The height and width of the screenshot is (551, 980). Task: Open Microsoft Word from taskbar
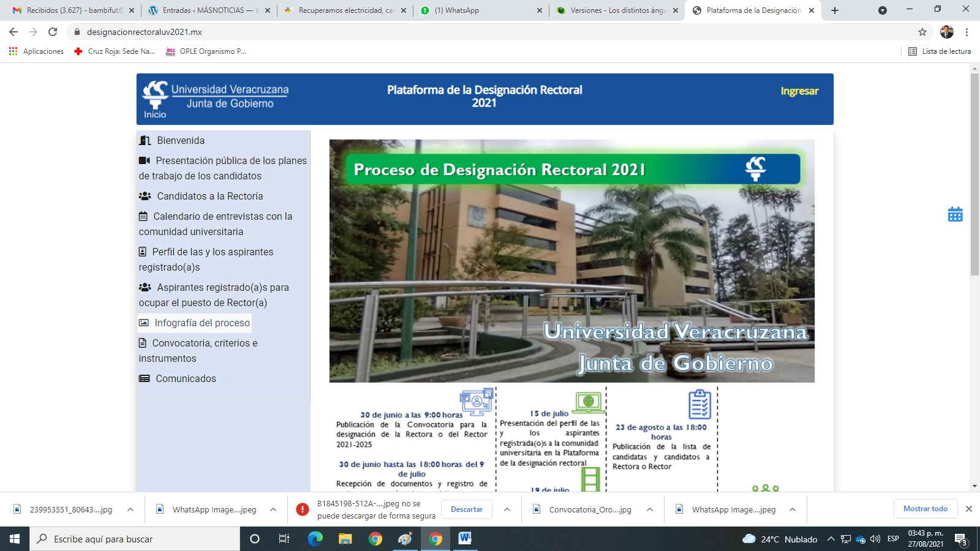(465, 539)
